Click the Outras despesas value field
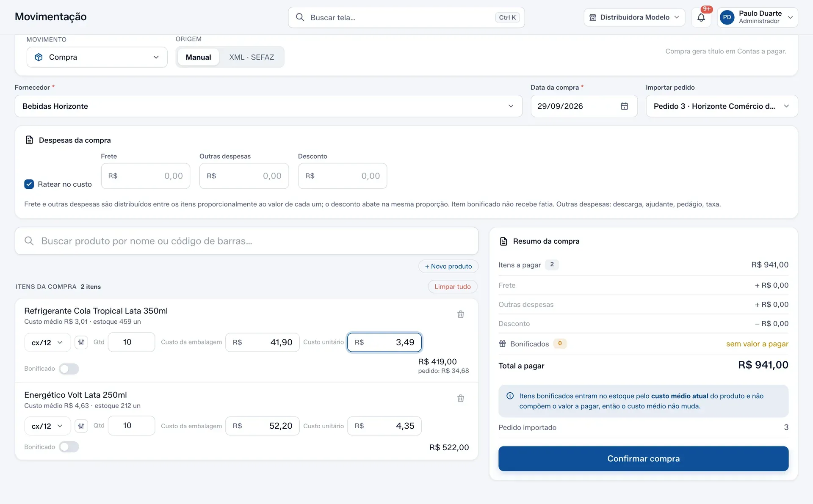The image size is (813, 504). pos(244,176)
